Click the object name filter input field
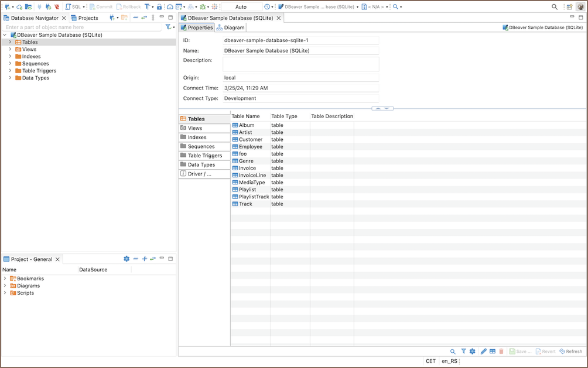Screen dimensions: 588x368 pyautogui.click(x=82, y=27)
